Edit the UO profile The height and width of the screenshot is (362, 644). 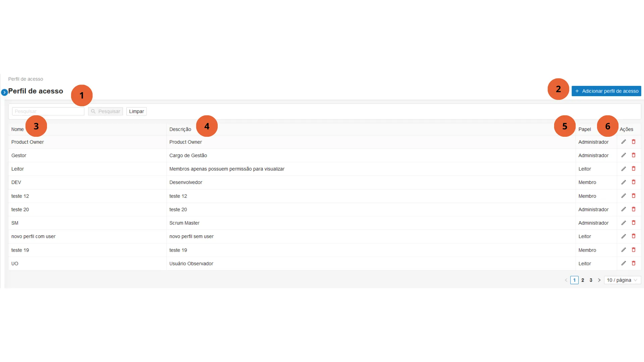[x=624, y=263]
